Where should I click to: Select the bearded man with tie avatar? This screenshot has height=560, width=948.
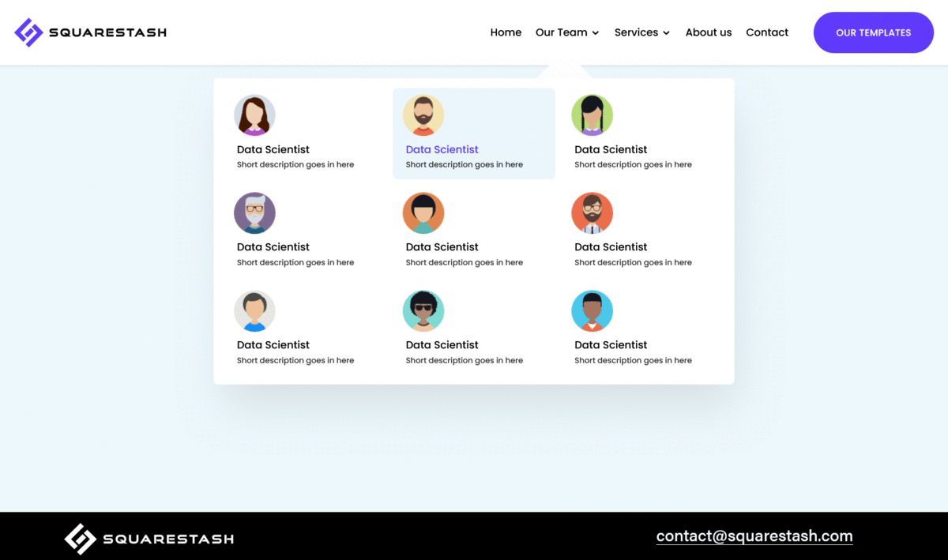592,213
